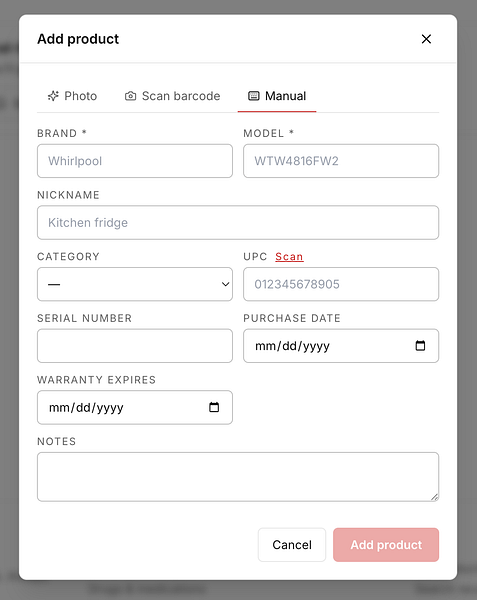
Task: Focus the Model input field
Action: pyautogui.click(x=341, y=161)
